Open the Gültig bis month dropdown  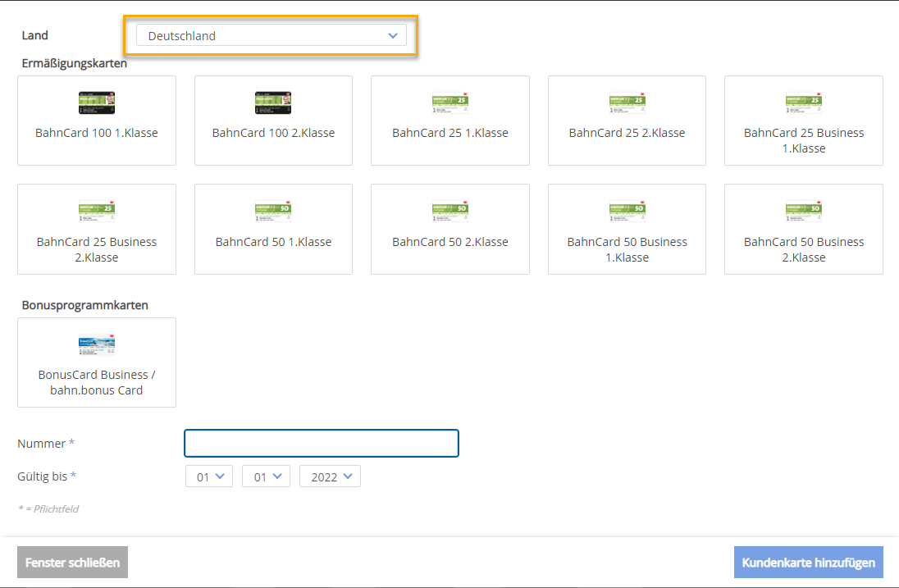[266, 476]
